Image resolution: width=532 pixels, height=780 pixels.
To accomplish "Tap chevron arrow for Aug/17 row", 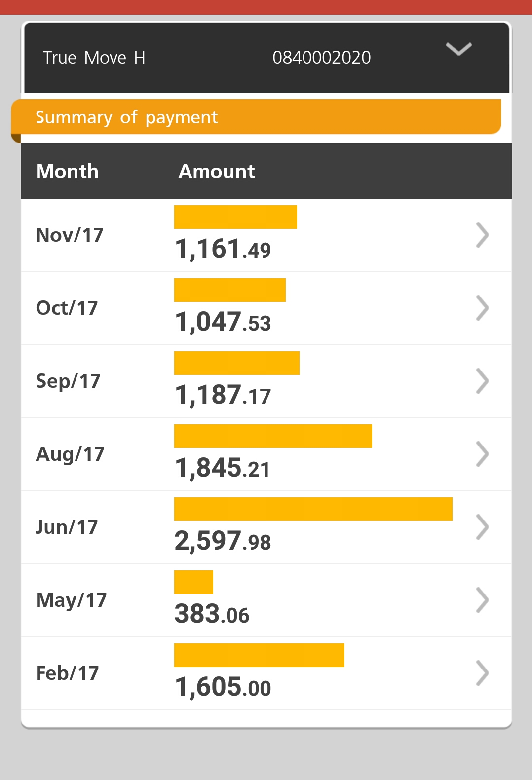I will pyautogui.click(x=482, y=454).
